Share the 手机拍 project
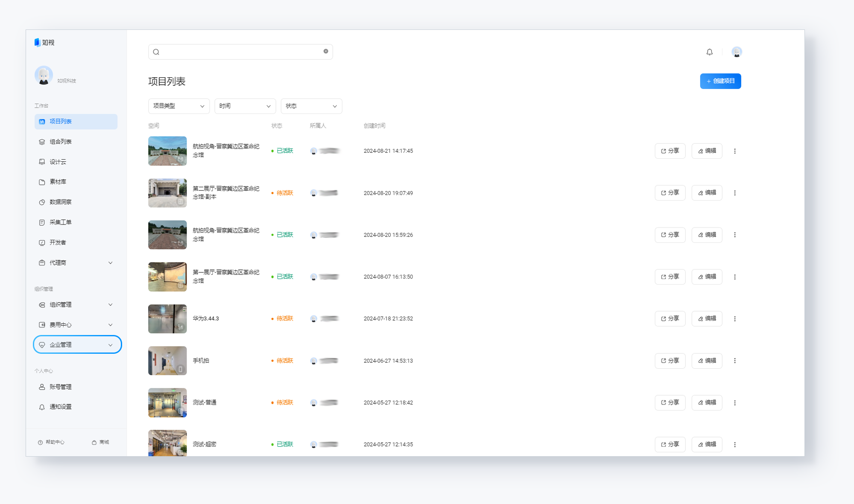Screen dimensions: 854x504 click(x=670, y=361)
